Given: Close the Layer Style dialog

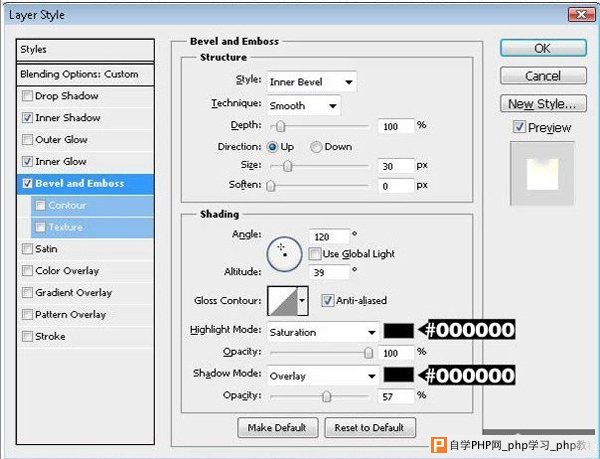Looking at the screenshot, I should click(581, 15).
